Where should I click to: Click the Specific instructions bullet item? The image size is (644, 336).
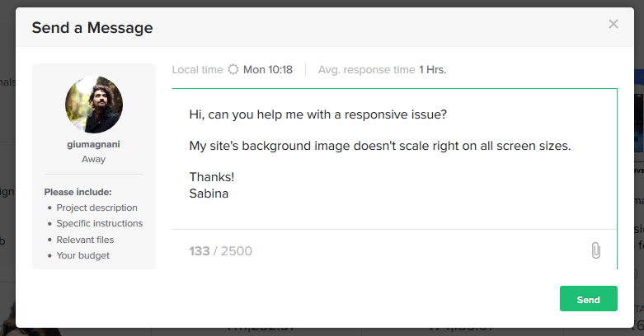(100, 223)
